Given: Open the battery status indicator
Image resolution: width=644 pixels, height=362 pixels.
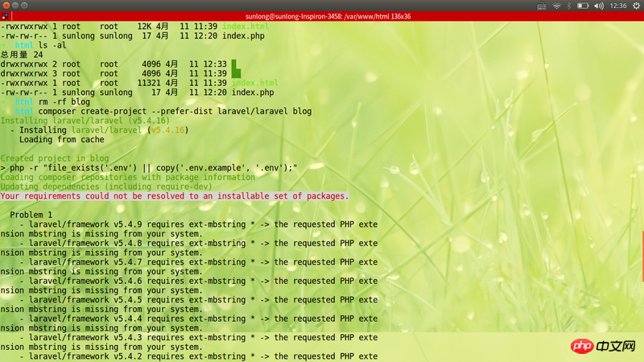Looking at the screenshot, I should [583, 6].
